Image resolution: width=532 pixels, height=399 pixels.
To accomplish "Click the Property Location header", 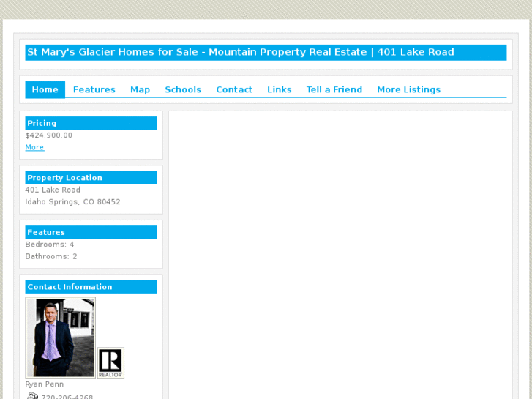I will click(91, 178).
